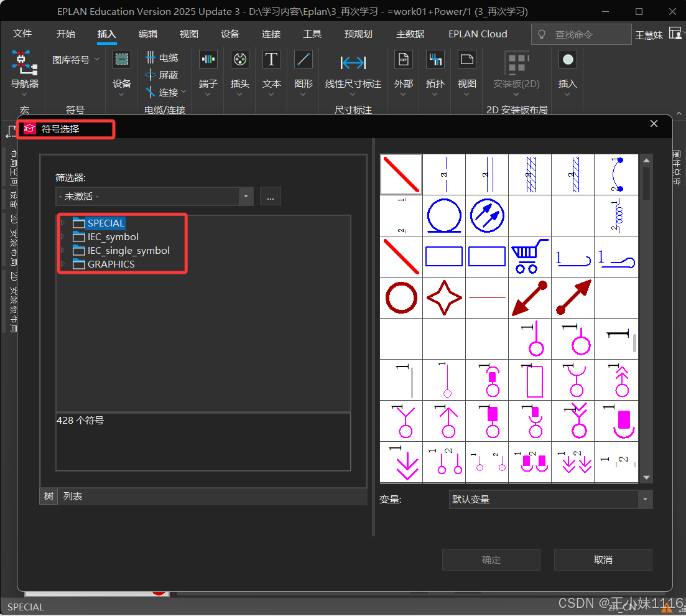Image resolution: width=686 pixels, height=616 pixels.
Task: Click the 设备 device insert icon
Action: coord(122,60)
